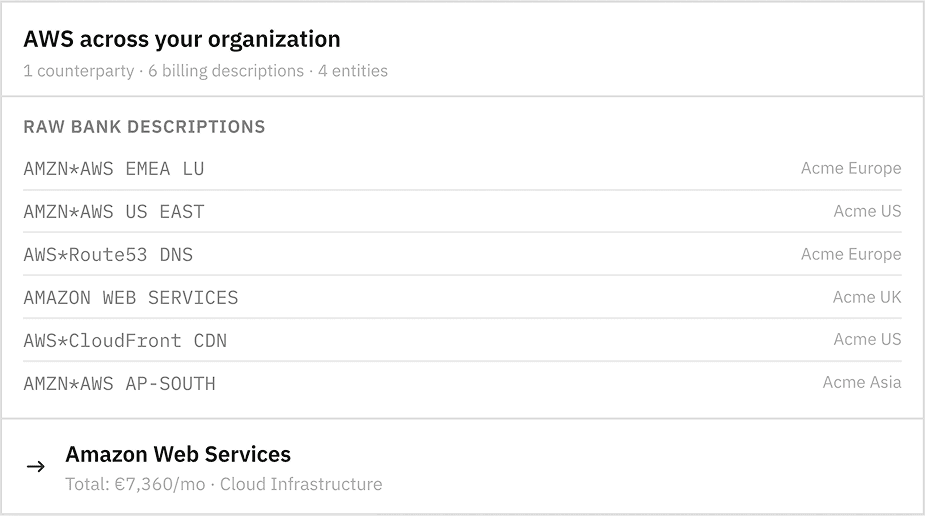The image size is (925, 516).
Task: Select the AWS*CloudFront CDN row
Action: tap(125, 341)
